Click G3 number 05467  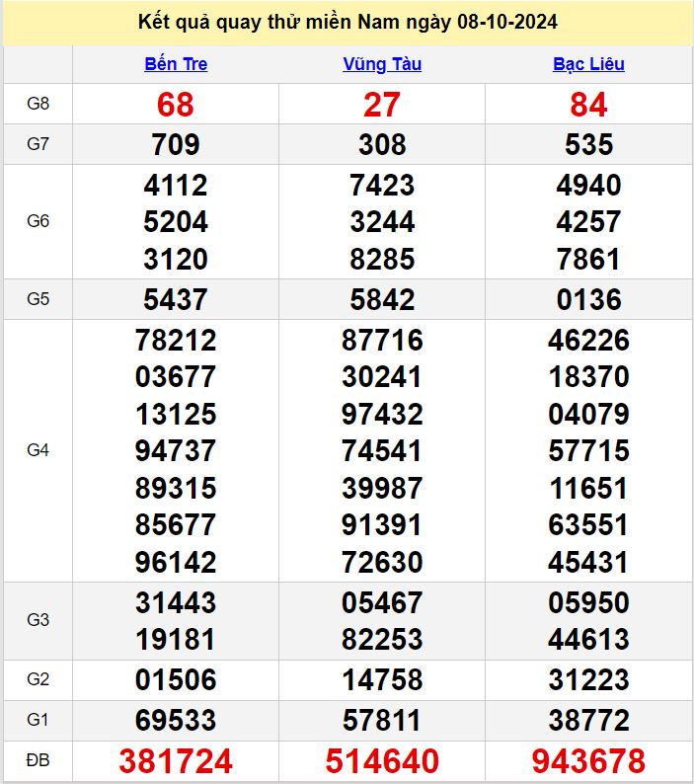(x=382, y=602)
